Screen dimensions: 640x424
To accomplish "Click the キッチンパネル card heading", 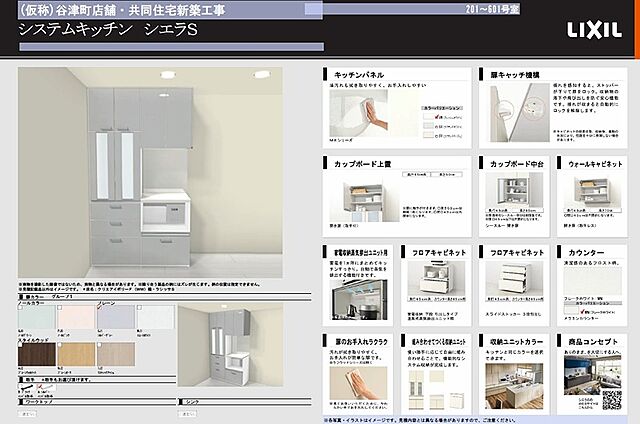I will [359, 75].
